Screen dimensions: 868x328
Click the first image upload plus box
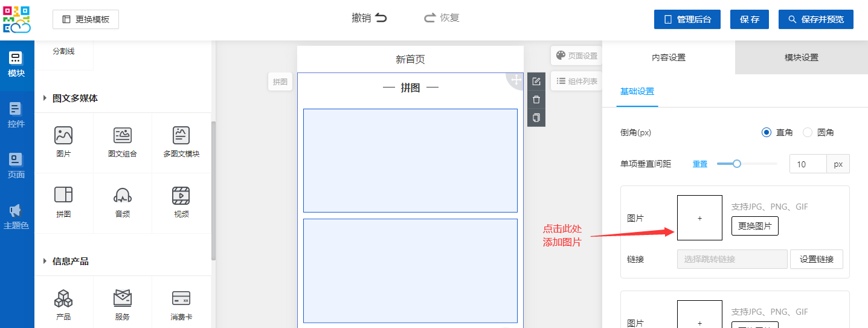click(699, 218)
